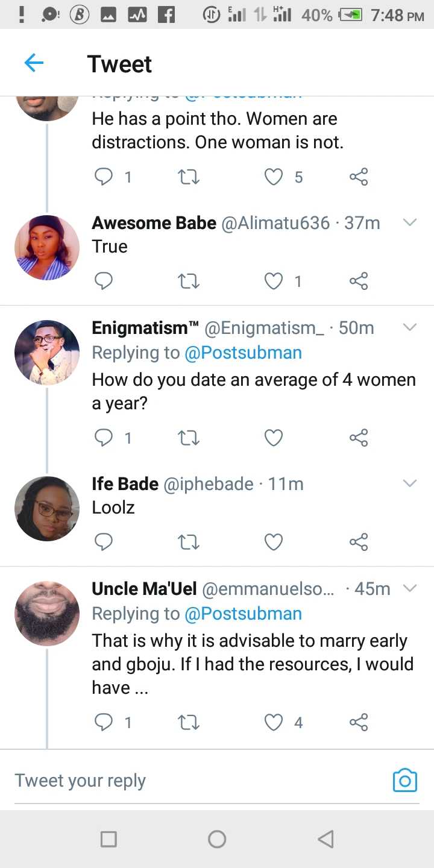Open replies on Uncle Ma'Uel's tweet

[x=104, y=722]
